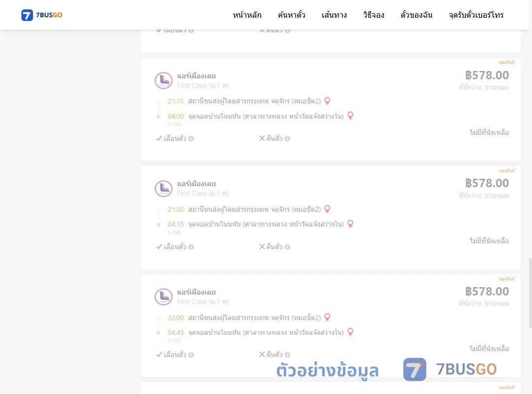Open เส้นทาง menu item
This screenshot has height=394, width=532.
click(x=334, y=15)
